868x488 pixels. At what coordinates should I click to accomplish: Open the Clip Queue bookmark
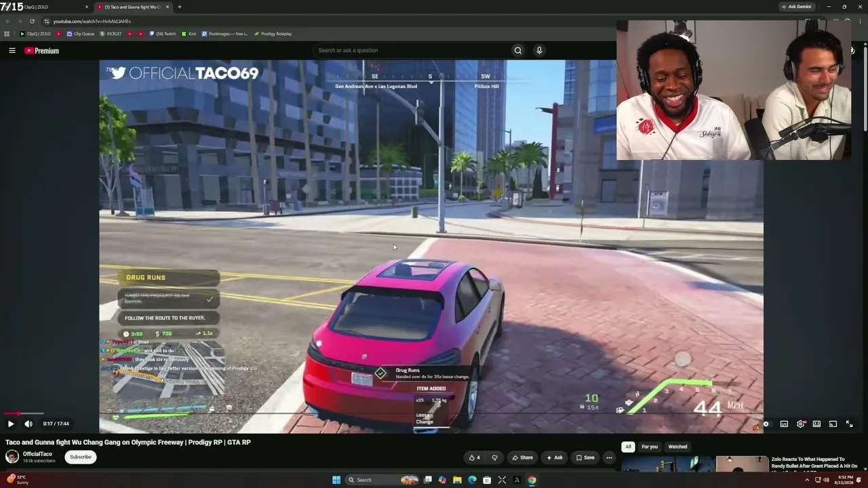coord(79,34)
